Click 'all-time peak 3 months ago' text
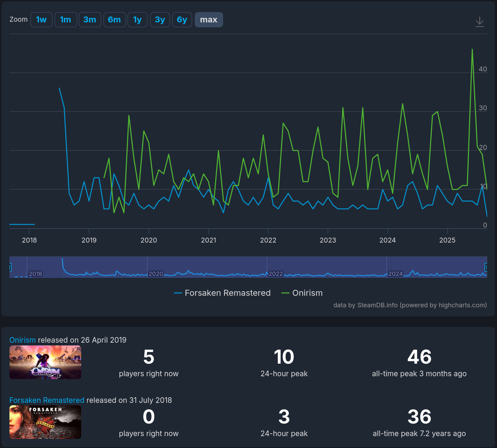Image resolution: width=497 pixels, height=448 pixels. click(x=419, y=374)
